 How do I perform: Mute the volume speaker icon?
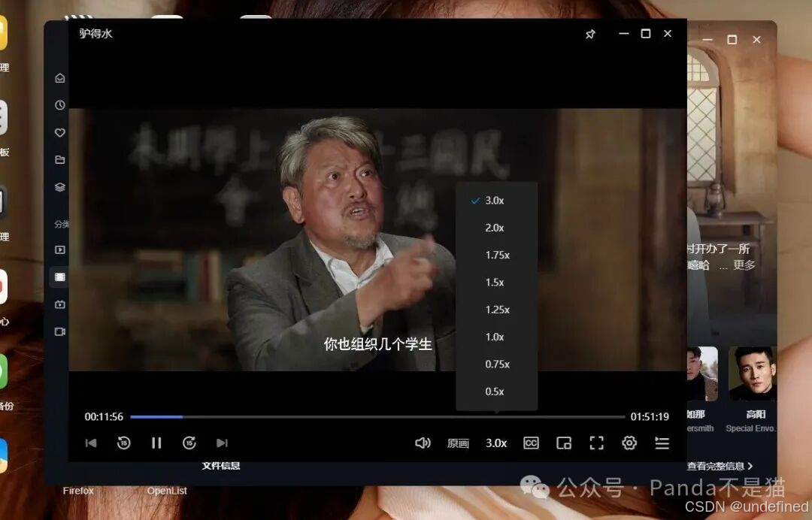423,443
